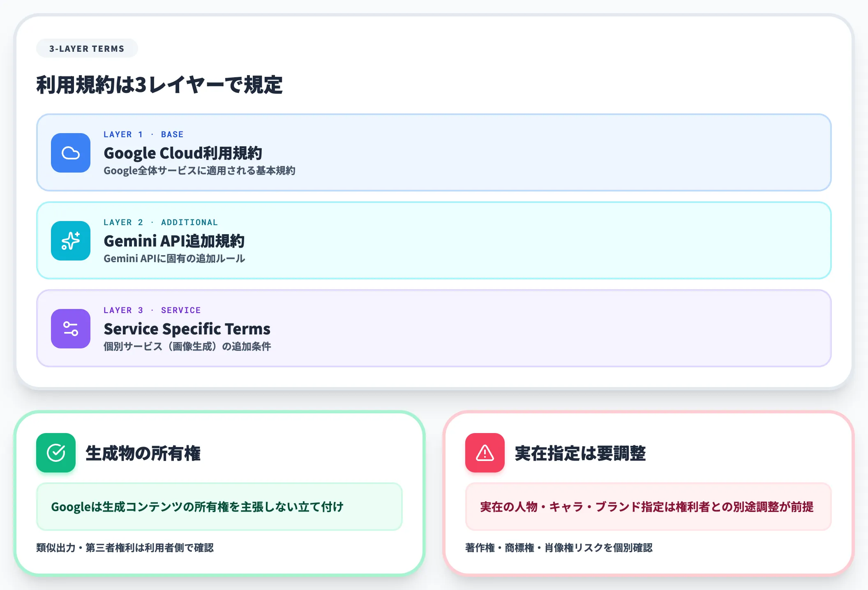Screen dimensions: 868x590
Task: Click the red warning triangle icon
Action: coord(485,453)
